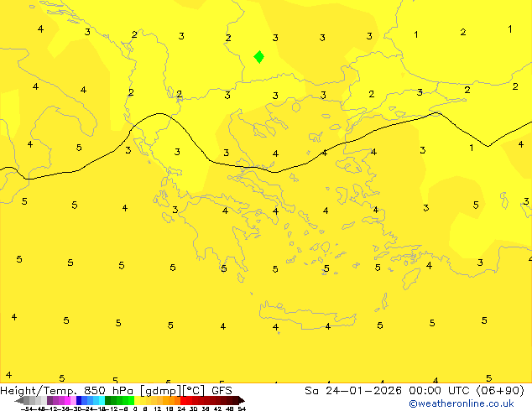Click the GFS model label
The image size is (532, 411).
coord(222,390)
